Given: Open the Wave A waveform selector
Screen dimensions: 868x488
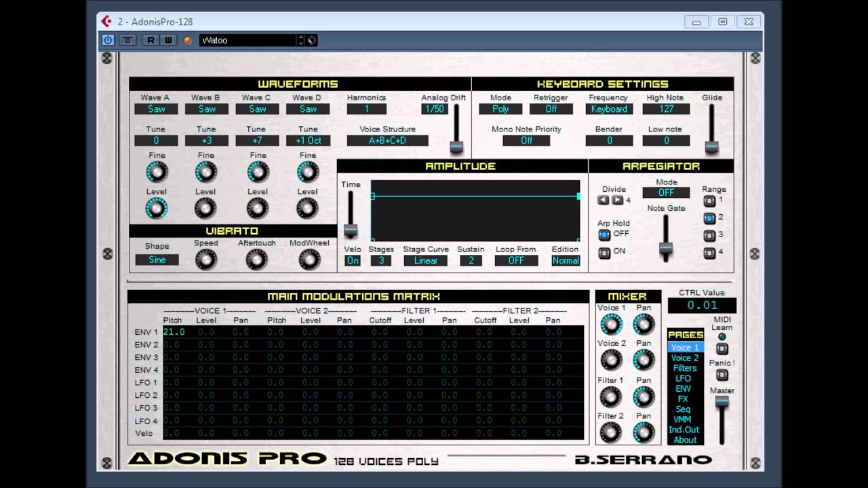Looking at the screenshot, I should click(x=156, y=108).
